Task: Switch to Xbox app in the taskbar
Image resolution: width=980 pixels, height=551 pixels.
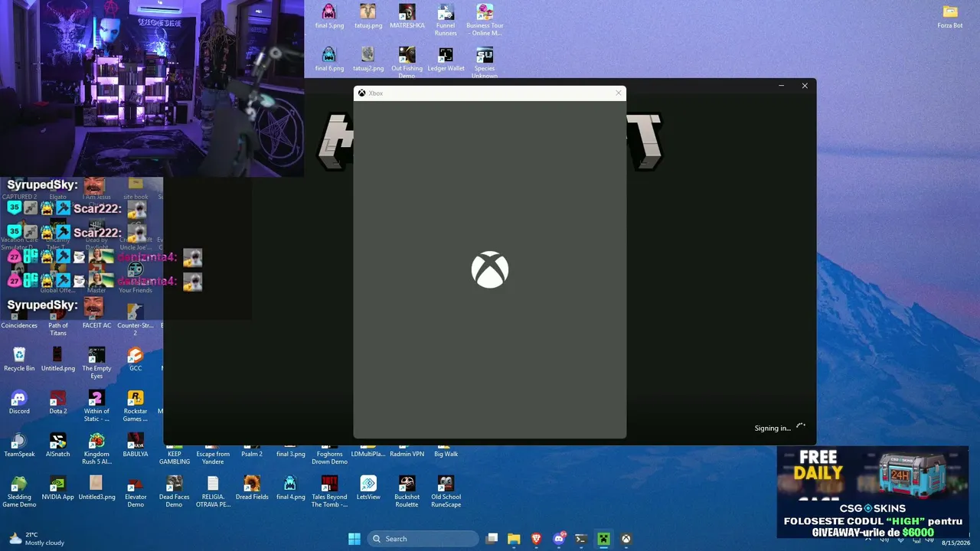Action: pos(626,539)
